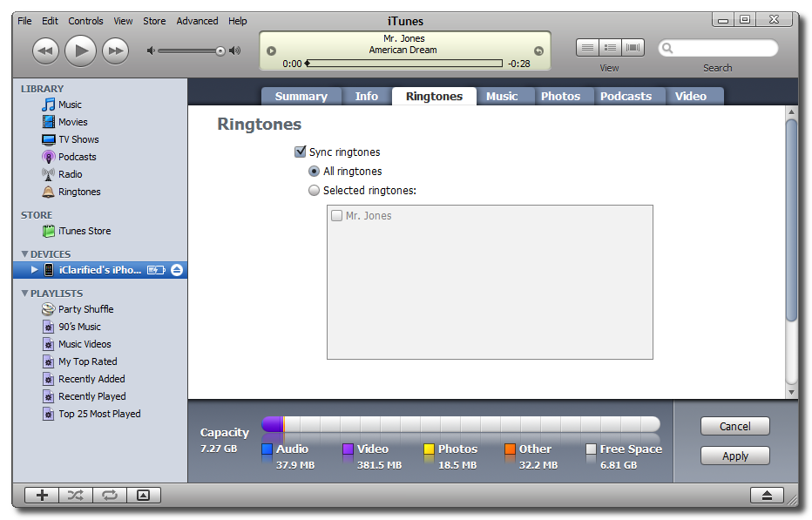
Task: Select the Selected ringtones option
Action: [x=314, y=191]
